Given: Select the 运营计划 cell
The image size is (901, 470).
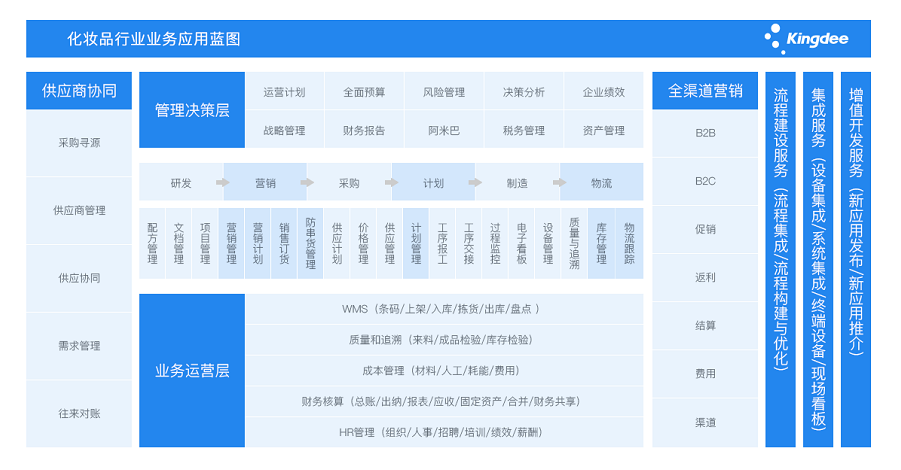Looking at the screenshot, I should point(284,92).
